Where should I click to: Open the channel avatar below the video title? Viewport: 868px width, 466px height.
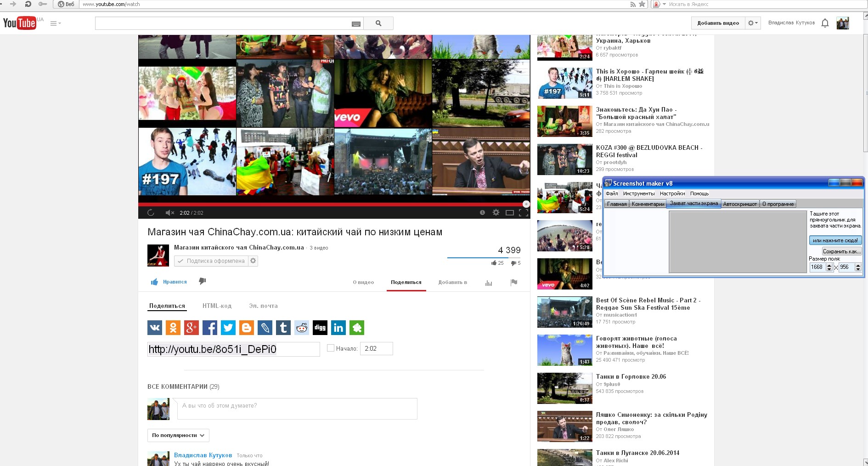click(x=158, y=256)
